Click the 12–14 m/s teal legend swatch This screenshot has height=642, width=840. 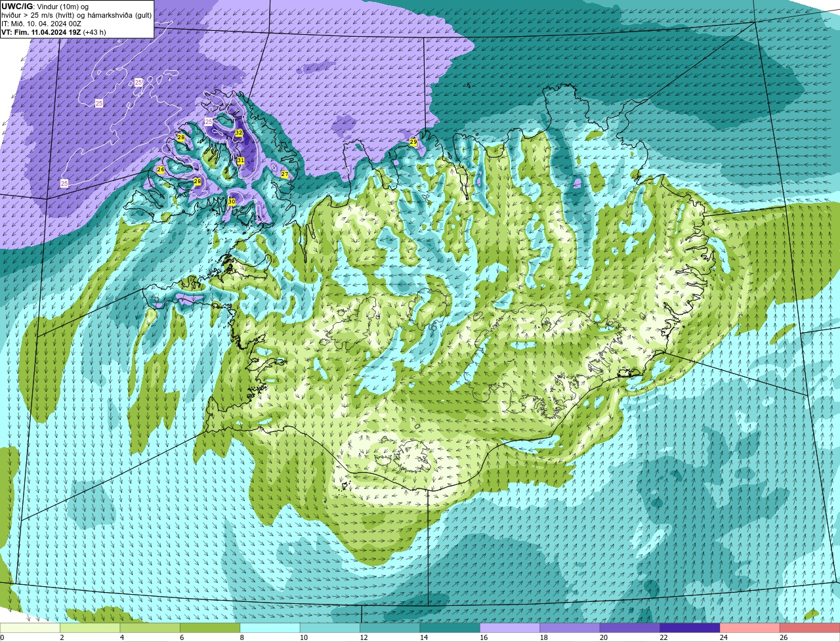coord(390,628)
